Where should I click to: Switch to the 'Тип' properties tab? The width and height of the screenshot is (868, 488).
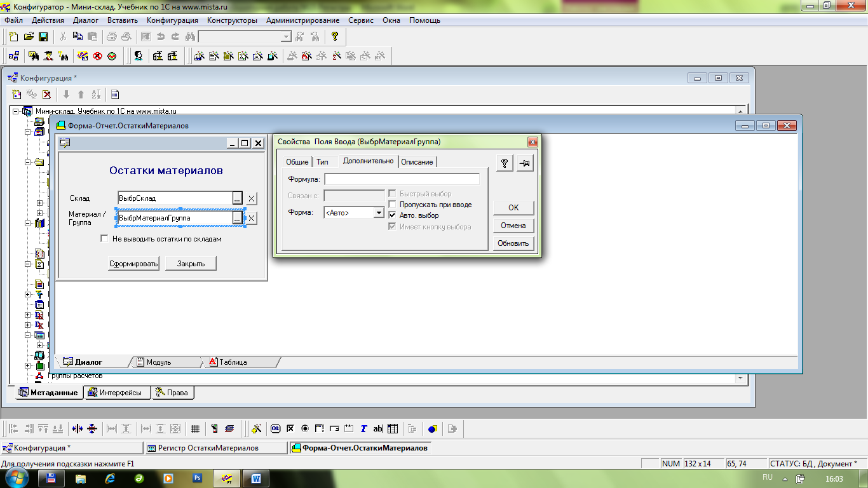coord(323,162)
